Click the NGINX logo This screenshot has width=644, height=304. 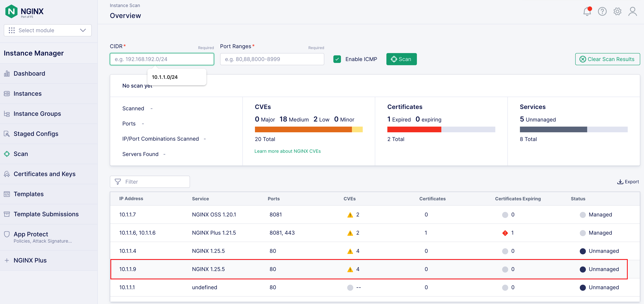(x=24, y=11)
